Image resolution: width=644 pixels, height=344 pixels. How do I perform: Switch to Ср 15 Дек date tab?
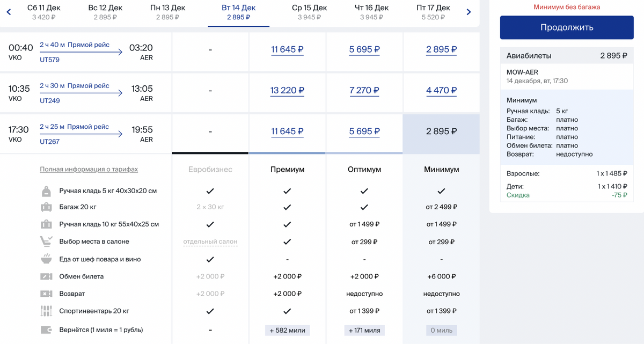[x=309, y=12]
